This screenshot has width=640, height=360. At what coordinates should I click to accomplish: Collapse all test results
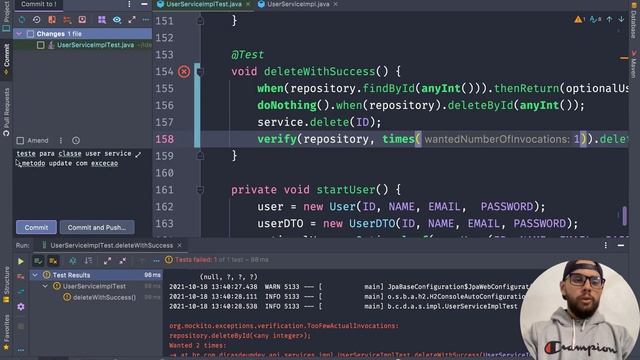click(122, 260)
